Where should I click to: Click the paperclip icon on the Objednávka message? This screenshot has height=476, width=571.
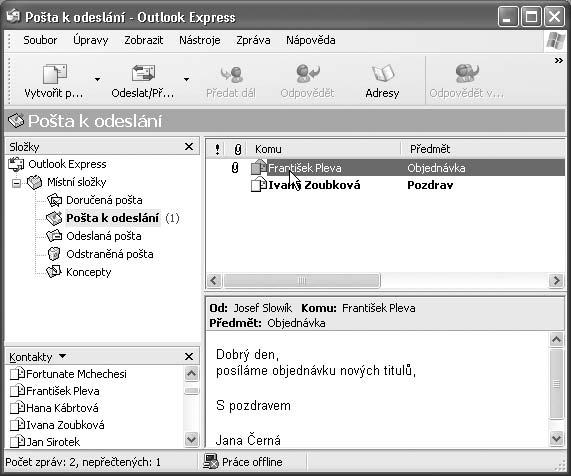point(235,168)
